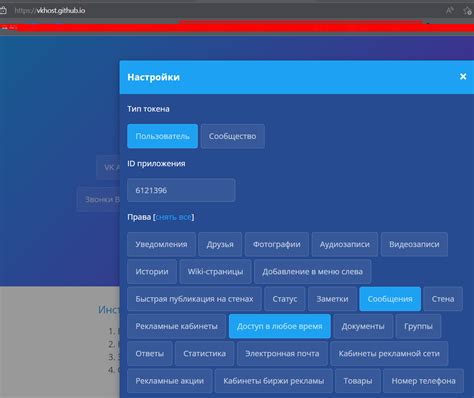Close the Настройки dialog with the X
The image size is (474, 398).
coord(463,77)
